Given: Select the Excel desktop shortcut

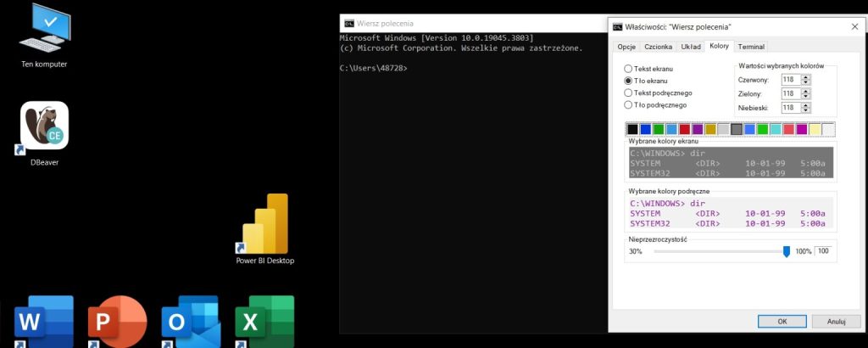Looking at the screenshot, I should [x=264, y=322].
